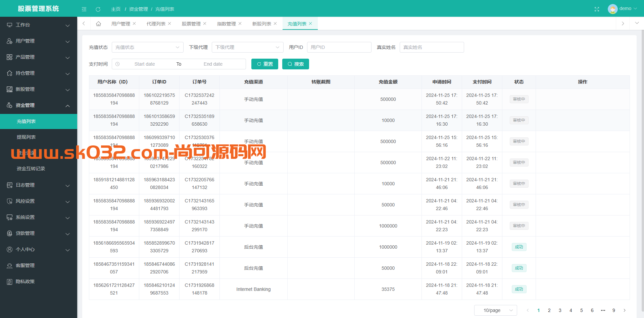Screen dimensions: 644x318
Task: Go to next page arrow
Action: 625,310
